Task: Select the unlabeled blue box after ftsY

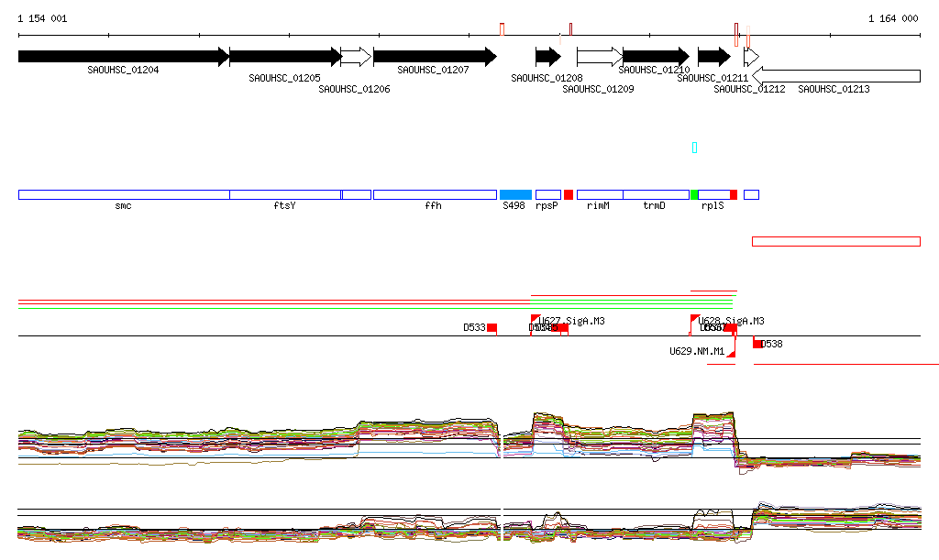Action: coord(357,194)
